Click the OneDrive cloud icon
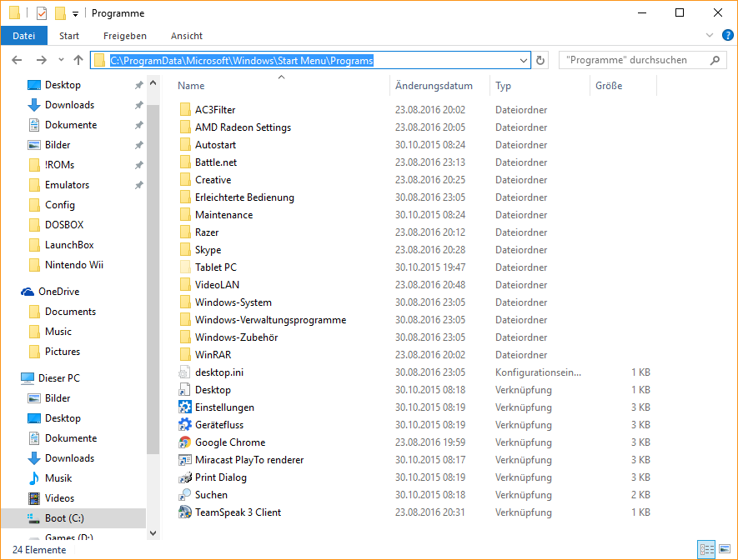This screenshot has width=738, height=560. coord(28,292)
